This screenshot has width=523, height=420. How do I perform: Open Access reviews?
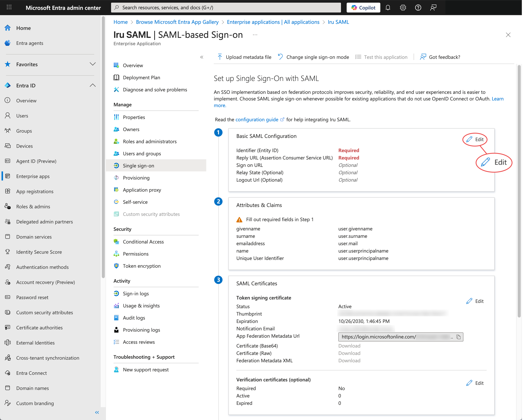(139, 342)
